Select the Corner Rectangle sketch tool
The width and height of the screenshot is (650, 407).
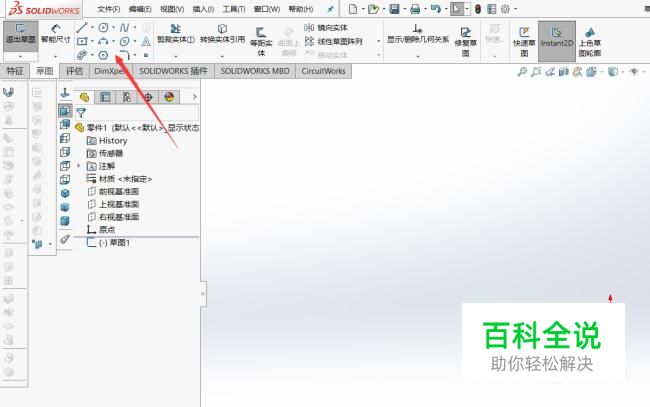coord(82,41)
